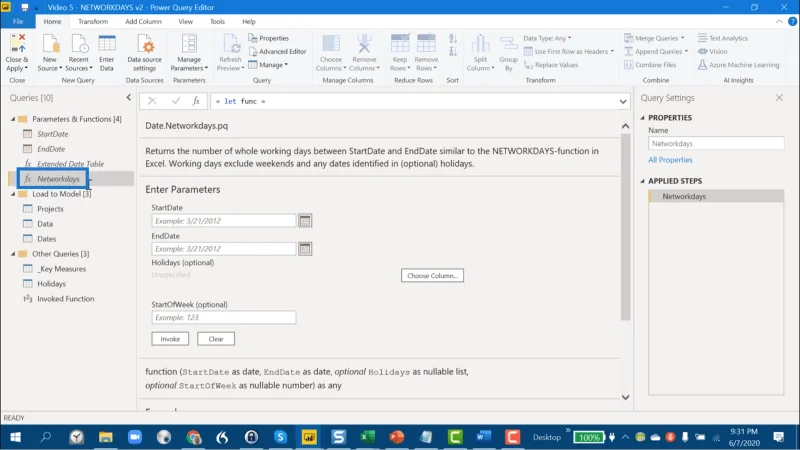This screenshot has height=450, width=800.
Task: Click the Clear button
Action: tap(216, 339)
